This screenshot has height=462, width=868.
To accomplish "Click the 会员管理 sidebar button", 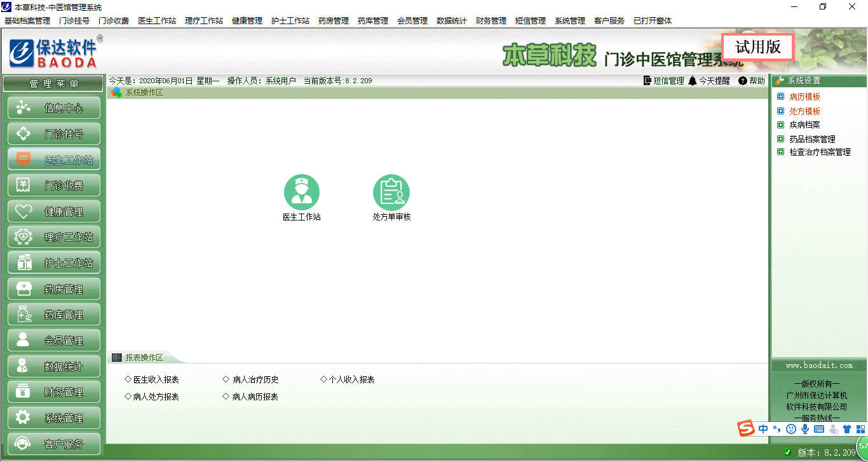I will click(x=54, y=340).
